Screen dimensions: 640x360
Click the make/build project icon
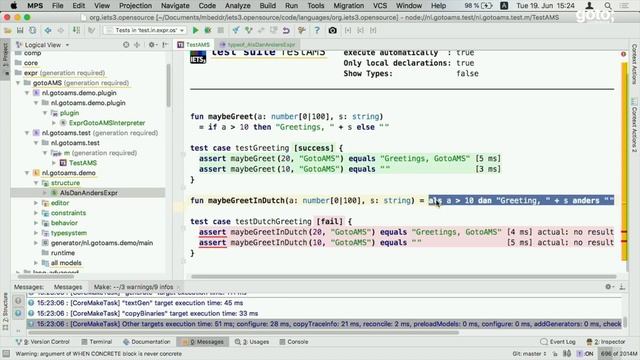tap(76, 31)
